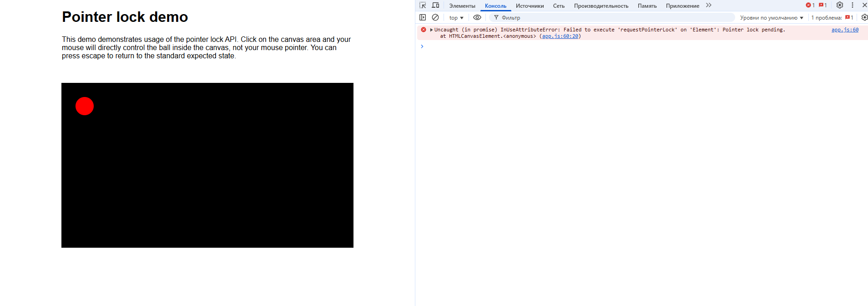Click the issues flag counter in top bar

coord(823,5)
